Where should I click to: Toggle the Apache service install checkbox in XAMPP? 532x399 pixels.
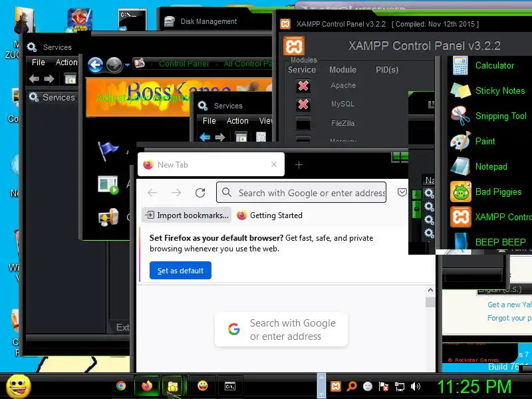303,86
